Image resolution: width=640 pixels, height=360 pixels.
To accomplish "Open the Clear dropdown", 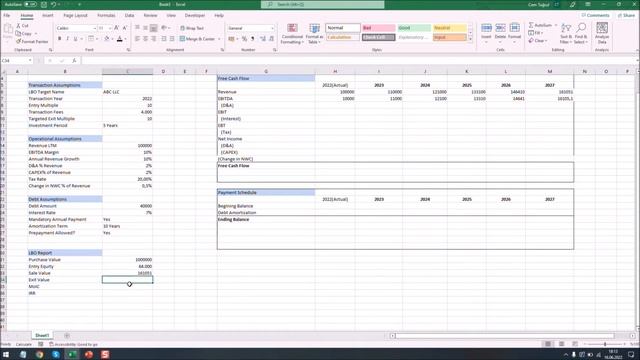I will (x=538, y=41).
